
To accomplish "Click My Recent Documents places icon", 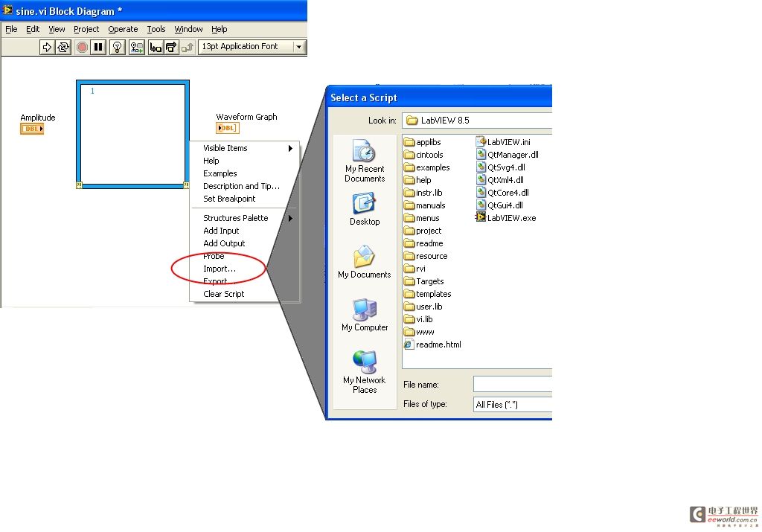I will click(x=365, y=161).
